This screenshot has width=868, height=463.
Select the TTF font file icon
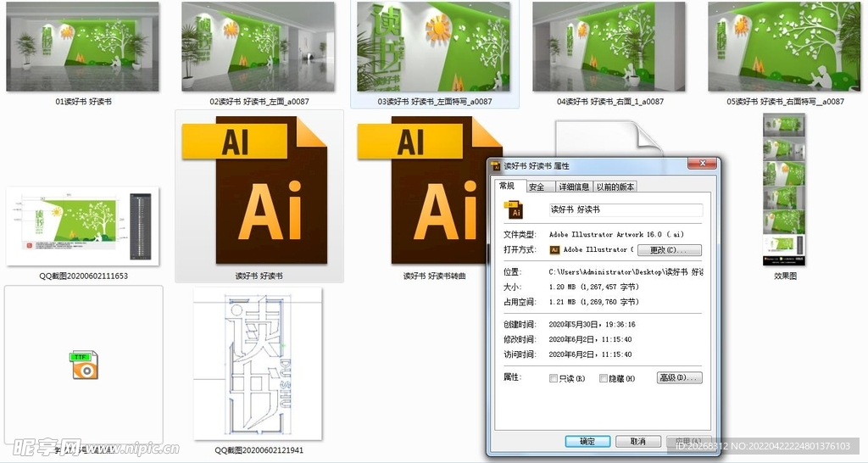(85, 365)
